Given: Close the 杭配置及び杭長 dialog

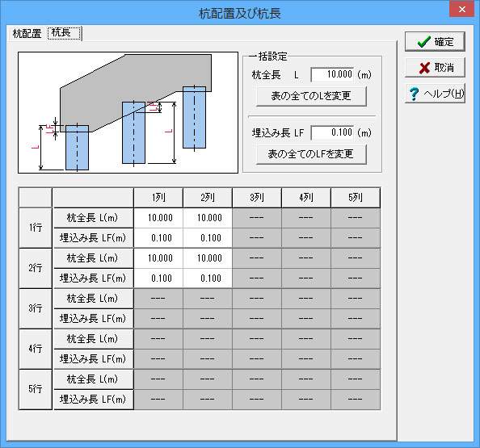Looking at the screenshot, I should 461,9.
